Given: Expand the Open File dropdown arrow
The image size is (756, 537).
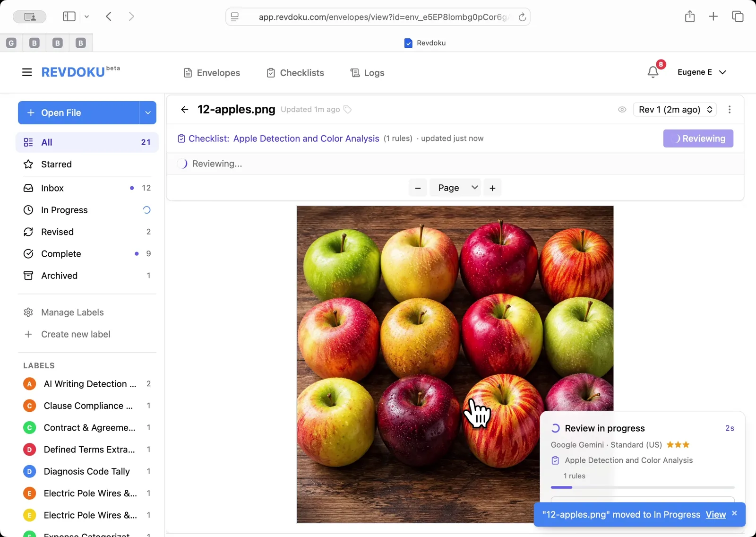Looking at the screenshot, I should 148,113.
